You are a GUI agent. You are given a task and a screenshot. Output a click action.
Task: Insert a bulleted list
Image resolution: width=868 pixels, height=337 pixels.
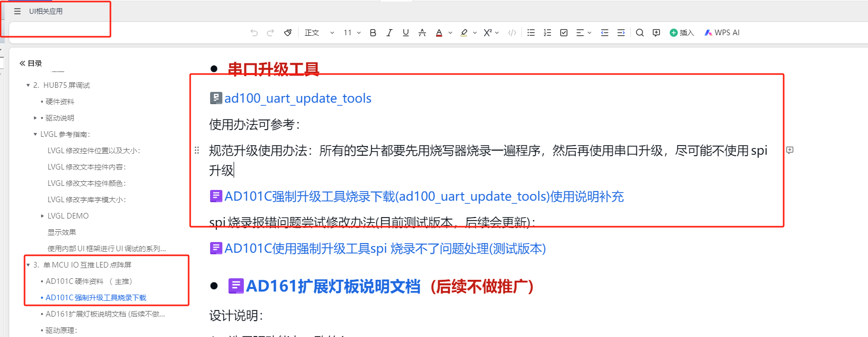pos(531,33)
